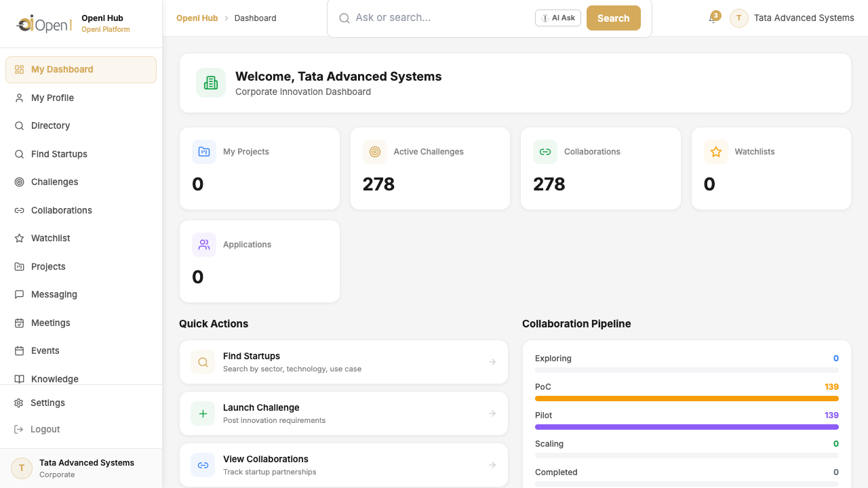Click the arrow on the View Collaborations row
The height and width of the screenshot is (488, 868).
point(492,465)
